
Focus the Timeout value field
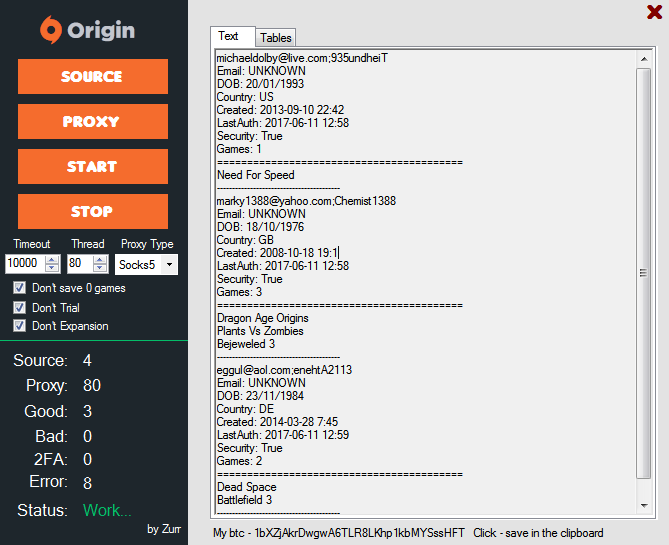[x=25, y=263]
